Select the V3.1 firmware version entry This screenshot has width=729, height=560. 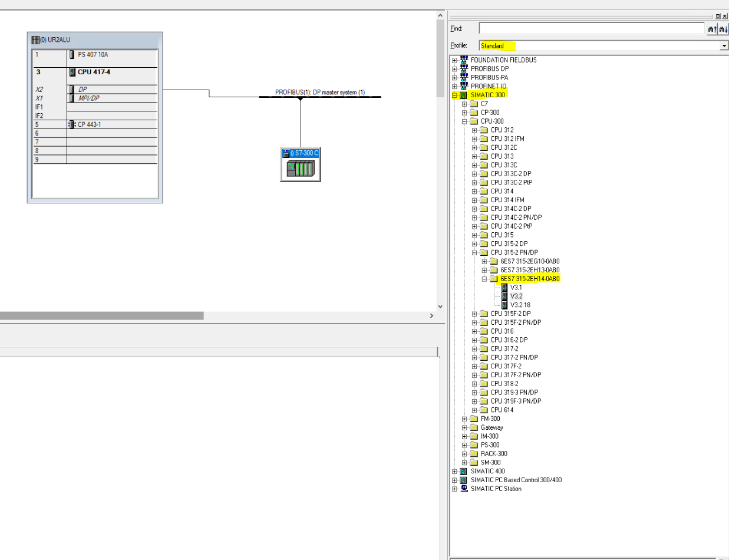click(516, 288)
